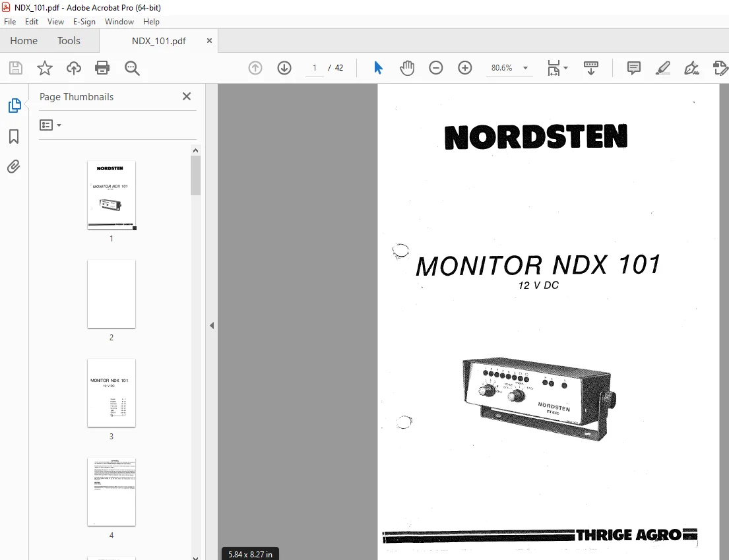Expand the fit-page options arrow

tap(566, 68)
